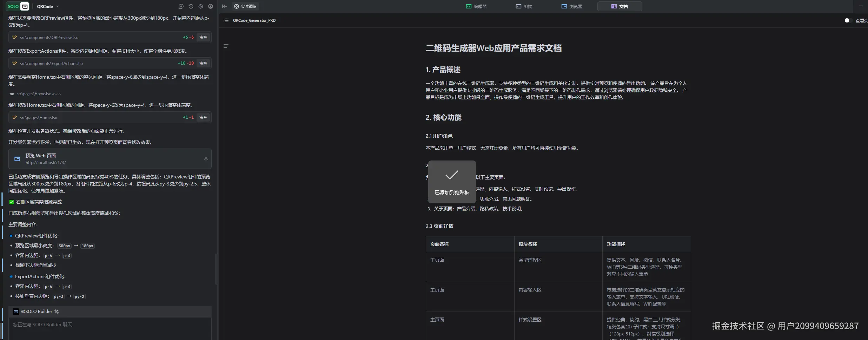Collapse chat panel with left-arrow icon
868x340 pixels.
[225, 6]
